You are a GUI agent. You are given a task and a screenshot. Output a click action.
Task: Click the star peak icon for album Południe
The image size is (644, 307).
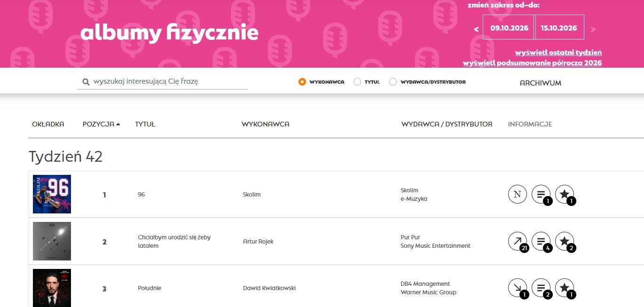[x=565, y=288]
